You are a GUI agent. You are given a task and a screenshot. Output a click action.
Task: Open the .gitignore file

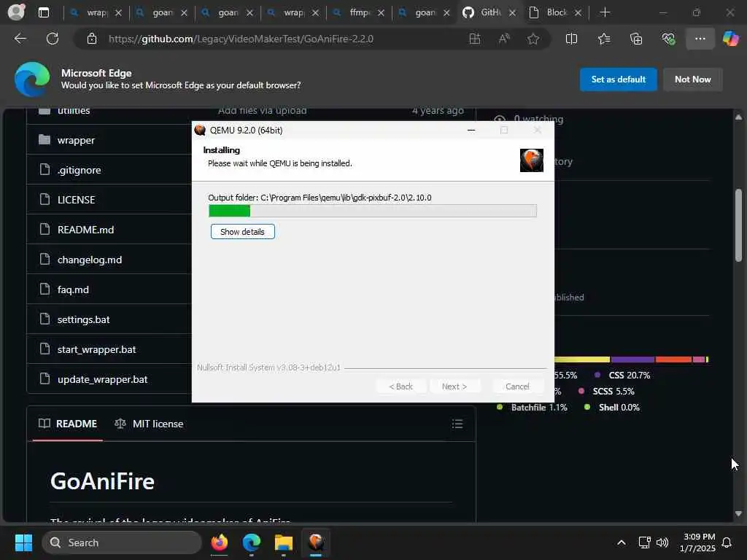[x=79, y=170]
